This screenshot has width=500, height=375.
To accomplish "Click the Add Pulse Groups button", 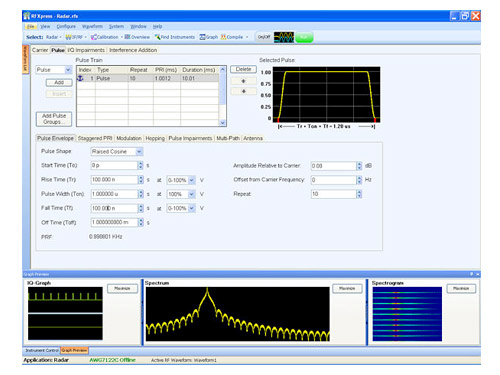I will coord(54,119).
